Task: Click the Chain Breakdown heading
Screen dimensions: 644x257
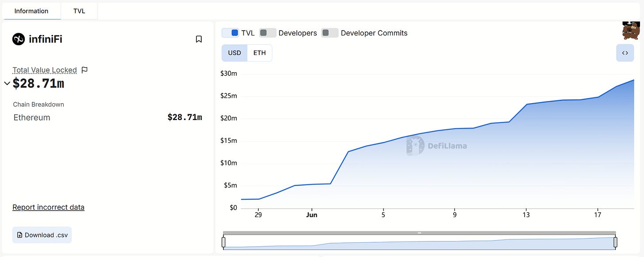Action: tap(38, 105)
